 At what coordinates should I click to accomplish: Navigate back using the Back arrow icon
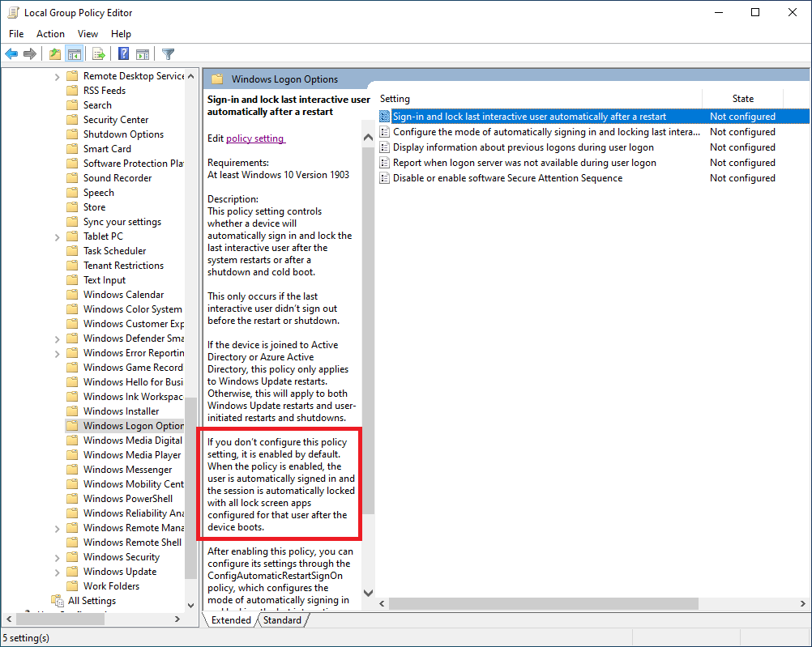click(11, 53)
